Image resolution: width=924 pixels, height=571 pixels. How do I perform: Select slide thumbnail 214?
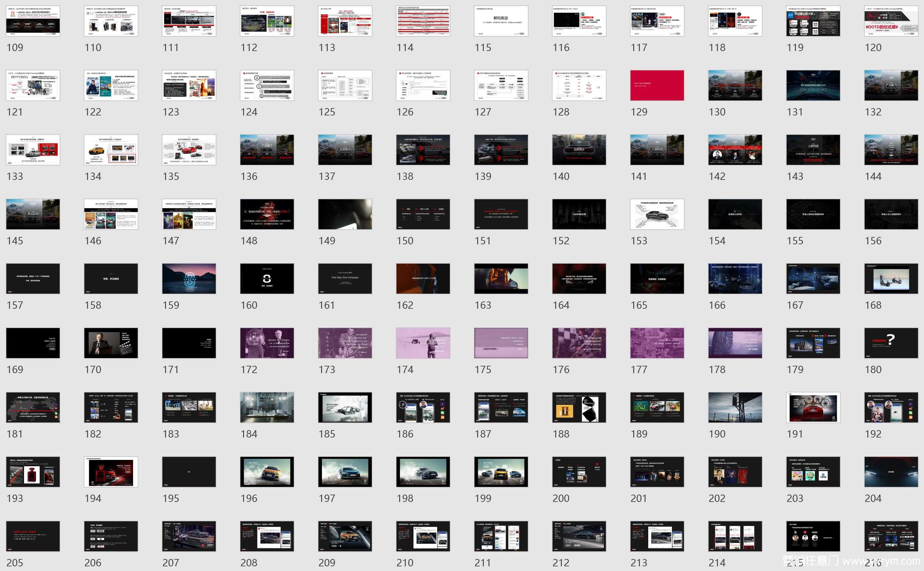(x=735, y=536)
